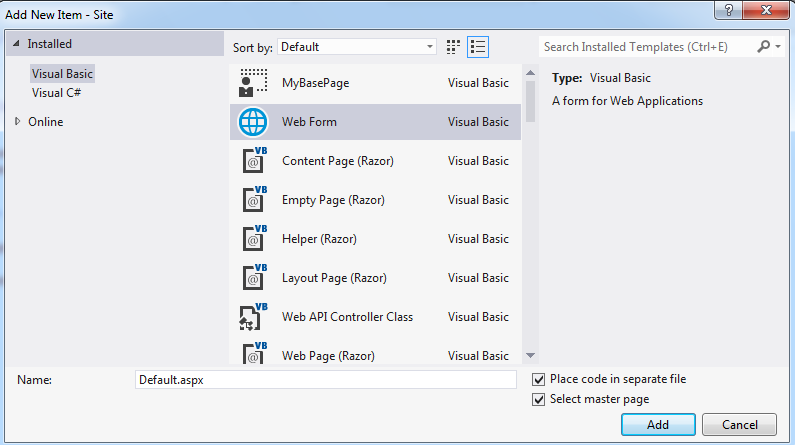Open the Sort by dropdown

pos(357,47)
